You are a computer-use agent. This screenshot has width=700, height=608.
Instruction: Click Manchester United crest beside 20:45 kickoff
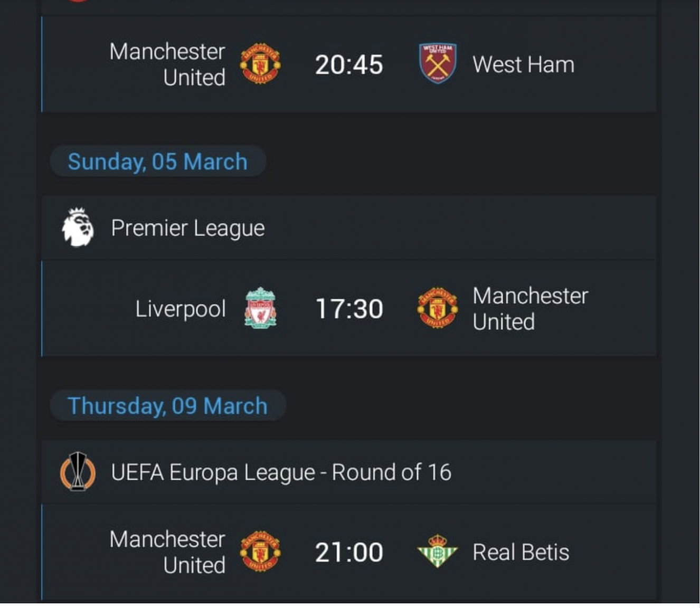pyautogui.click(x=260, y=64)
